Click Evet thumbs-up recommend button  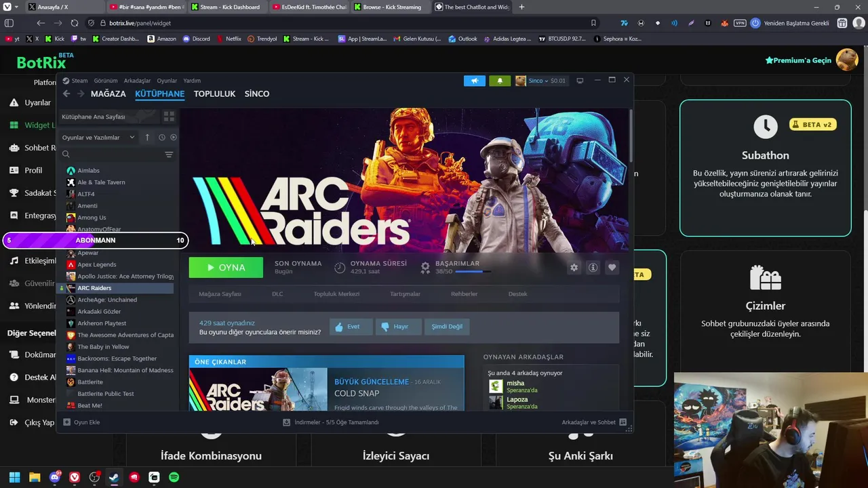[351, 327]
